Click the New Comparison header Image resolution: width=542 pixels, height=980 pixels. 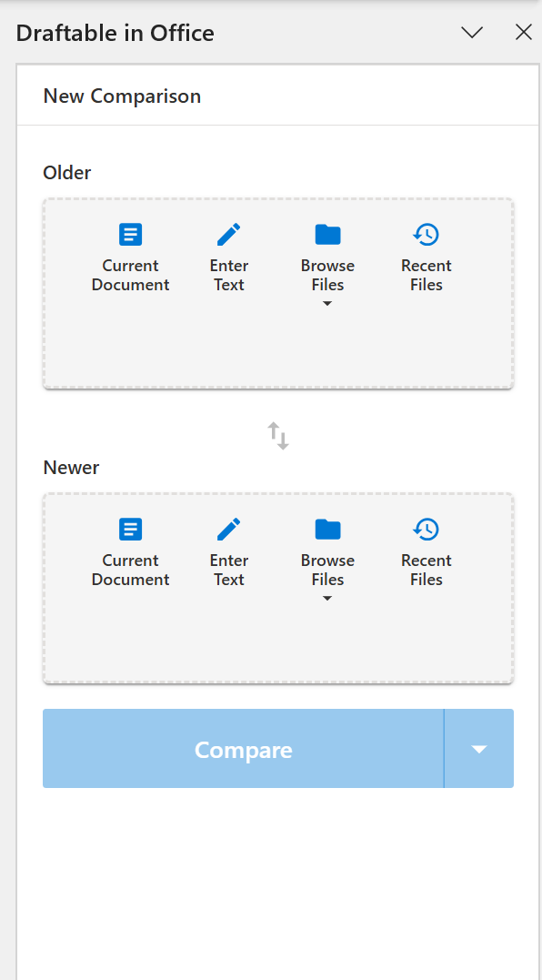pos(122,96)
